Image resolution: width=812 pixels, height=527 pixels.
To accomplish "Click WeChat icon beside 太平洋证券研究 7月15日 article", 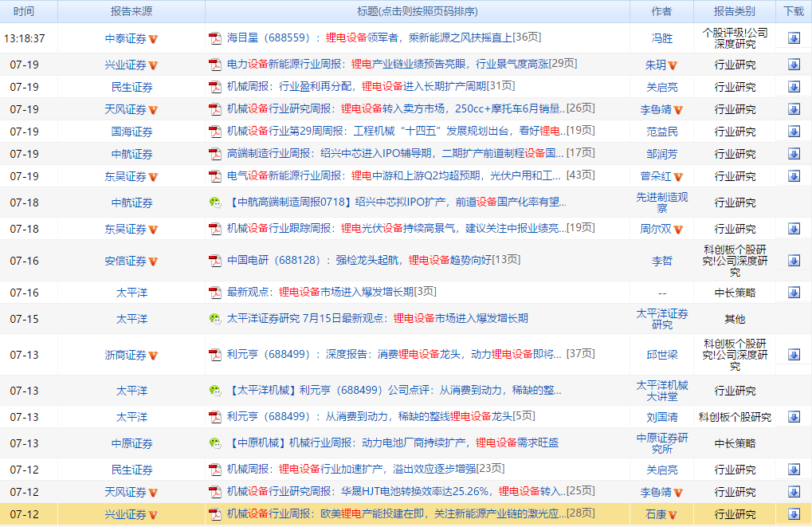I will tap(215, 318).
